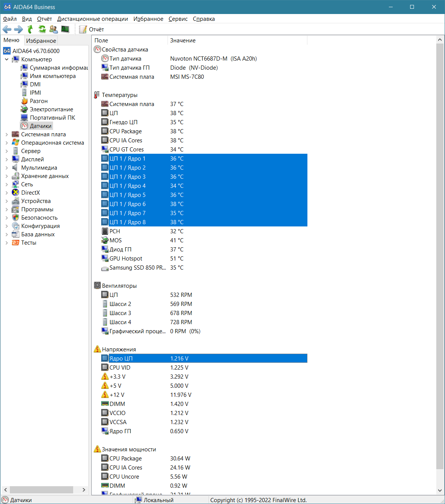Switch to the Меню tab

click(11, 40)
